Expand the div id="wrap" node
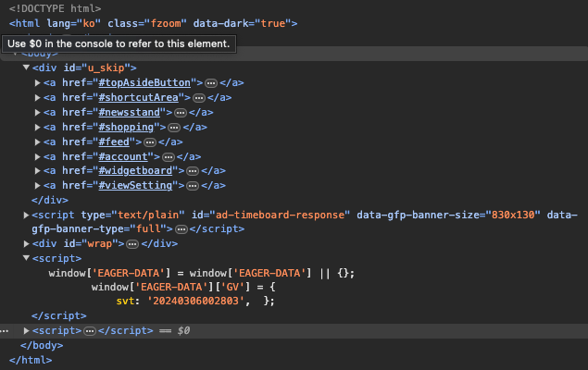588x370 pixels. click(x=26, y=244)
